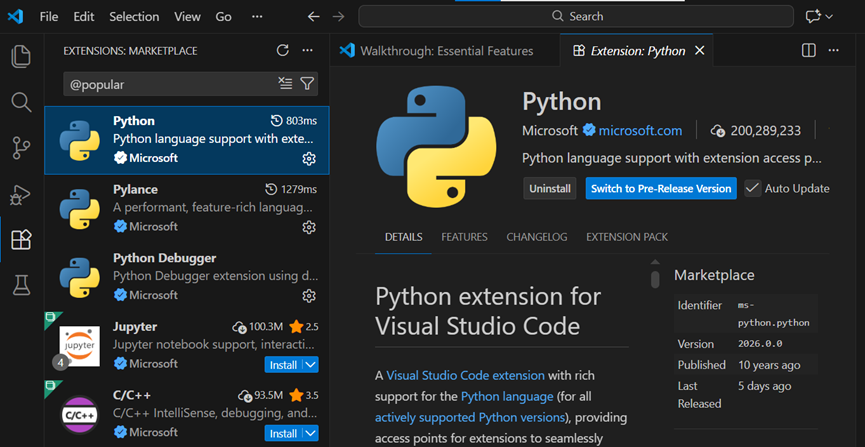Viewport: 865px width, 447px height.
Task: Click the filter extensions funnel icon
Action: click(x=308, y=84)
